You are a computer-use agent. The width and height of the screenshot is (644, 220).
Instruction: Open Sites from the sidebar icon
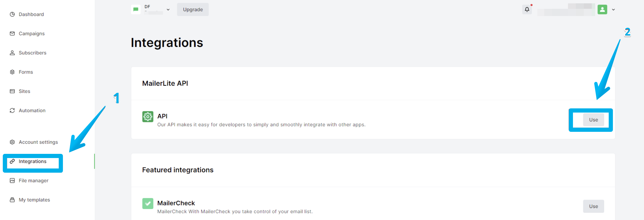pos(12,91)
